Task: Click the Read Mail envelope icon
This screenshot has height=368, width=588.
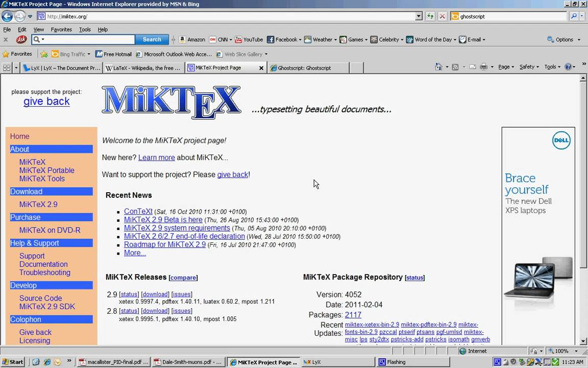Action: tap(473, 67)
